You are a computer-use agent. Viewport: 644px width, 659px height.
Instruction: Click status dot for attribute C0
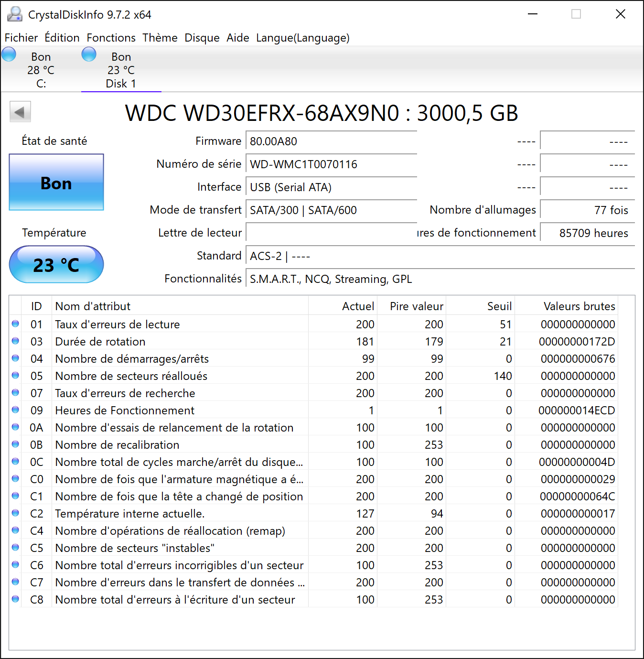pos(15,479)
